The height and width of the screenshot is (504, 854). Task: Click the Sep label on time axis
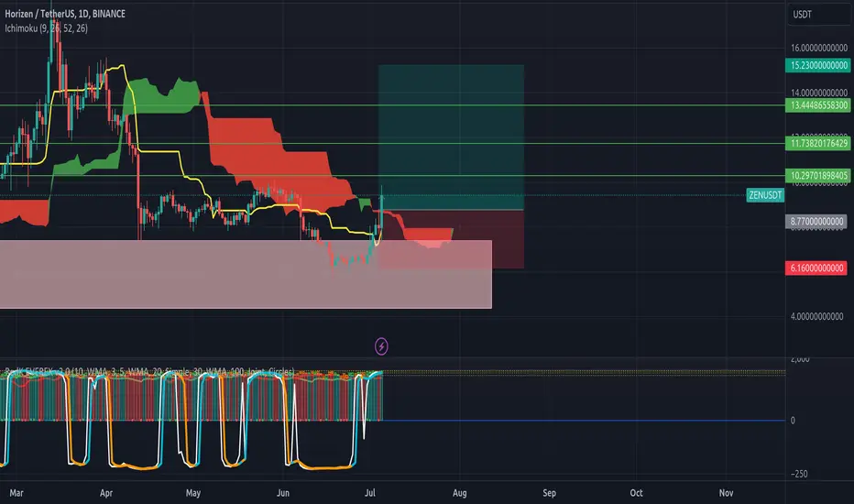point(549,493)
